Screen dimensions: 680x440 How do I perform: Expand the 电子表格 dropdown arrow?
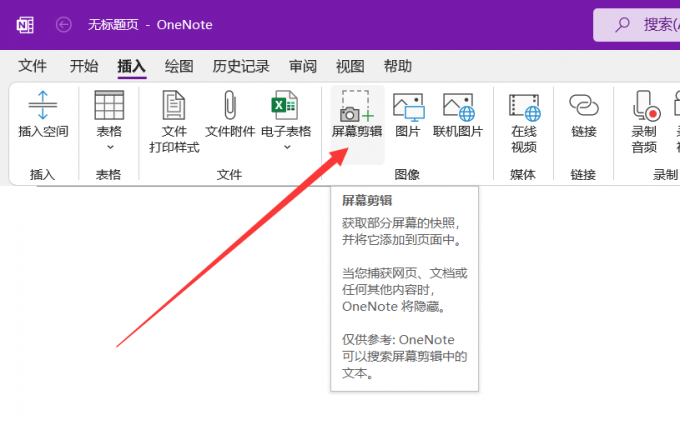point(287,147)
